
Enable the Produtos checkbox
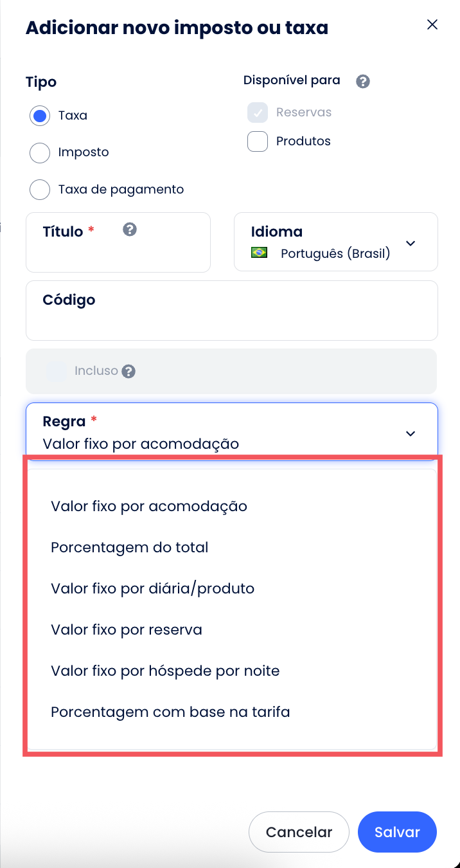(x=258, y=141)
